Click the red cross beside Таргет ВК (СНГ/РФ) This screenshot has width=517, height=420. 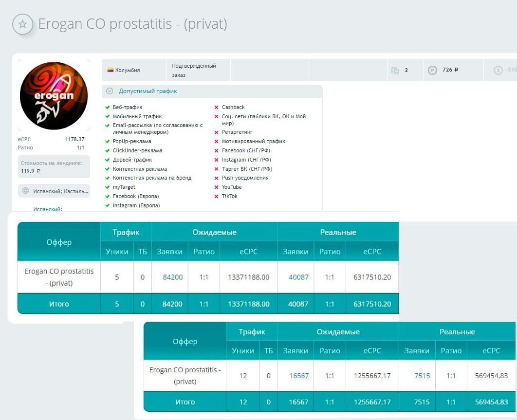point(216,169)
